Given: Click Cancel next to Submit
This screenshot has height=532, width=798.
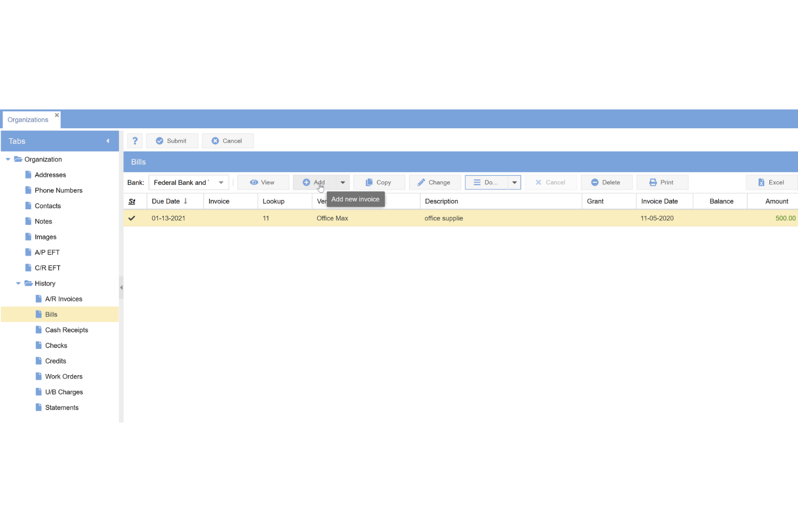Looking at the screenshot, I should coord(227,141).
